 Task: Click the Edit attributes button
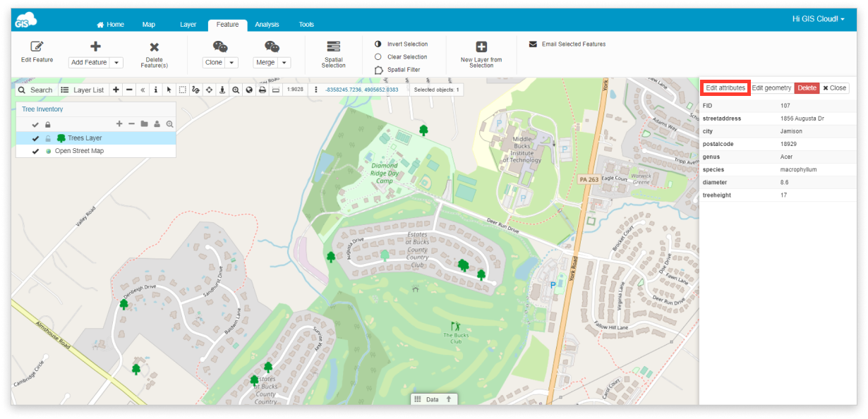725,88
